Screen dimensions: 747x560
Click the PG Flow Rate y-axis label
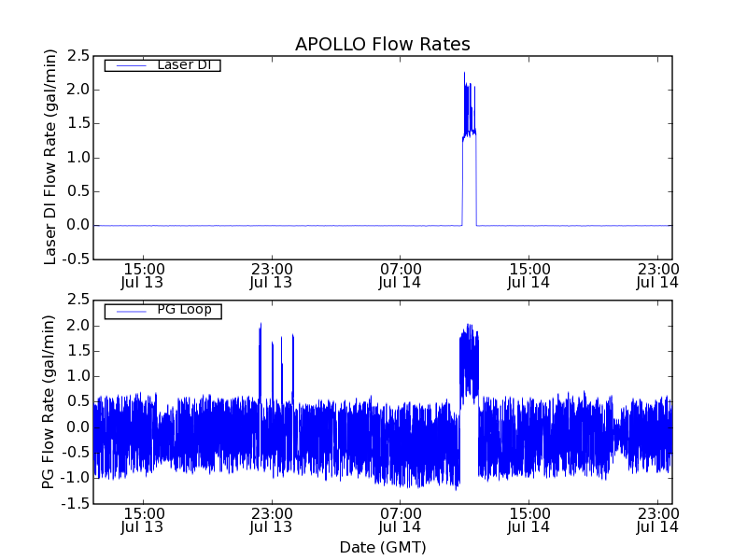point(49,401)
